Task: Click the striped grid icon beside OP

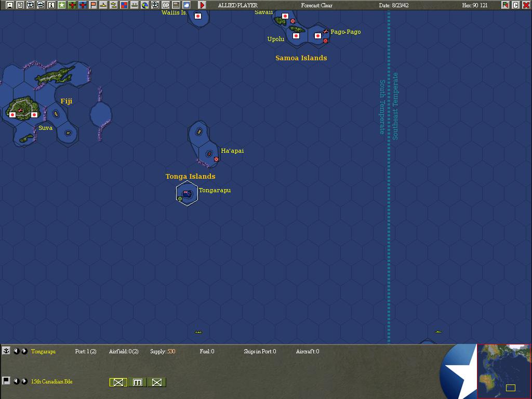Action: tap(176, 5)
